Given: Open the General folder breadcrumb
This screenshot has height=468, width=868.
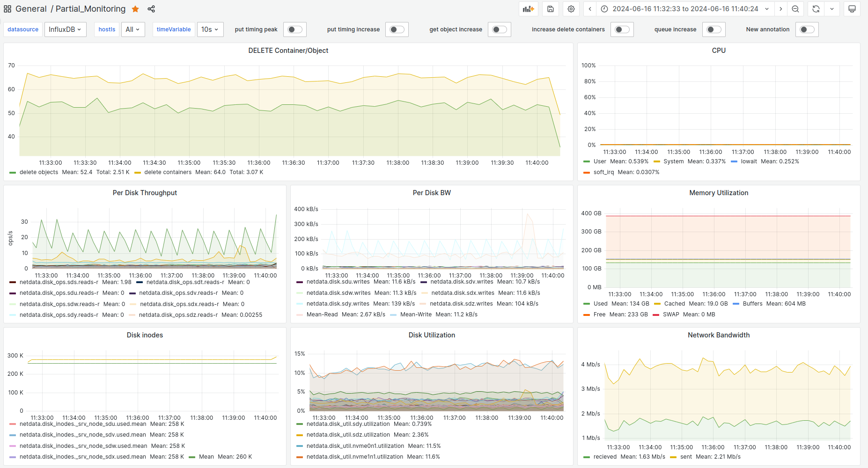Looking at the screenshot, I should [x=31, y=9].
